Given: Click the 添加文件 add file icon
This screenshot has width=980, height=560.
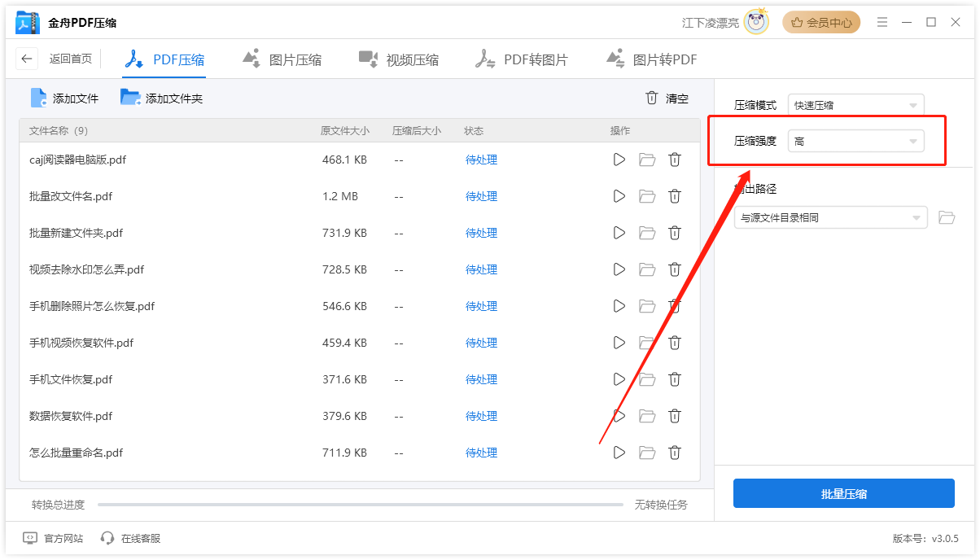Looking at the screenshot, I should [37, 98].
